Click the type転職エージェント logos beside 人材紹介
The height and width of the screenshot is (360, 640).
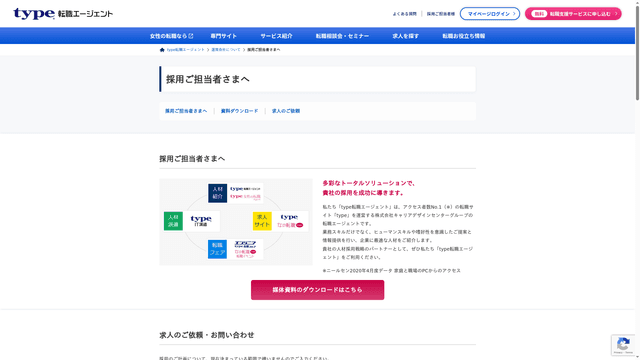click(245, 193)
